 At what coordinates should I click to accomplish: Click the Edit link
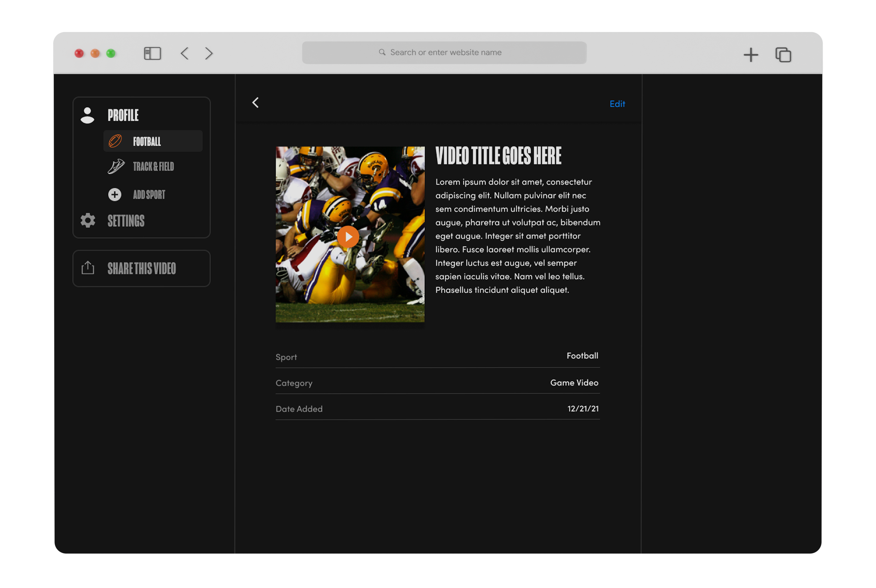click(x=617, y=104)
